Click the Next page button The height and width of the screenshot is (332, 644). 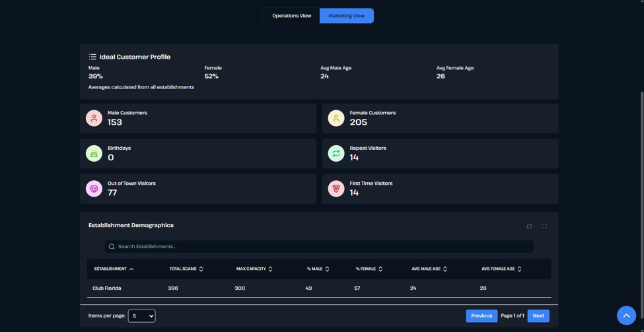(x=538, y=316)
